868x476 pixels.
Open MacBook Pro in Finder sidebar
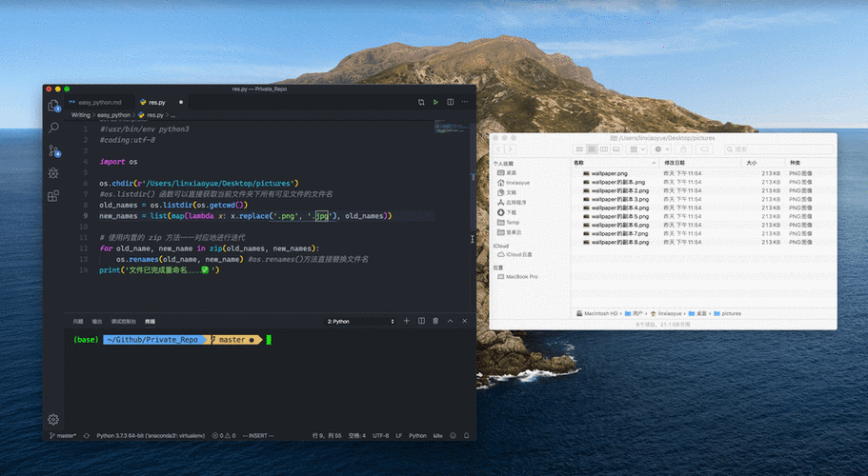pyautogui.click(x=517, y=276)
